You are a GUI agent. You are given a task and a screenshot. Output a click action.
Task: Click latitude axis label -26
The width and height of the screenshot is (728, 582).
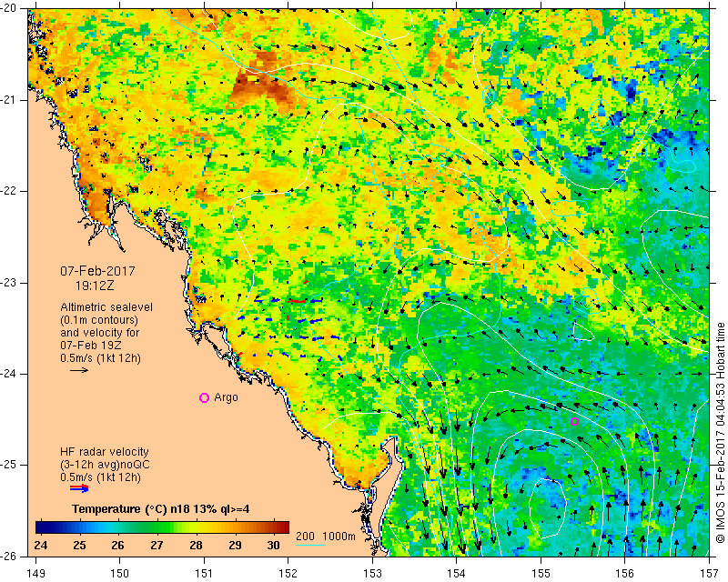pos(9,556)
